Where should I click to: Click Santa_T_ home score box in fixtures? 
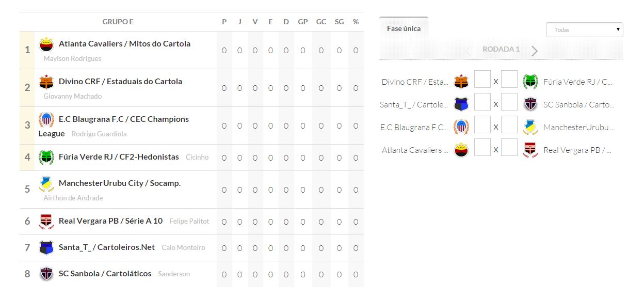[482, 102]
